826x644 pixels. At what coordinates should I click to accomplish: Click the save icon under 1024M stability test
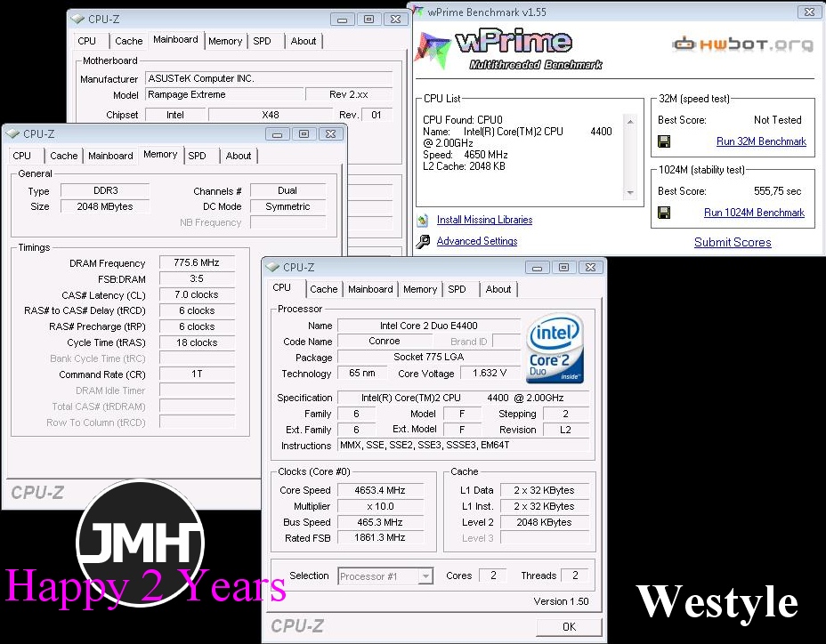coord(664,213)
